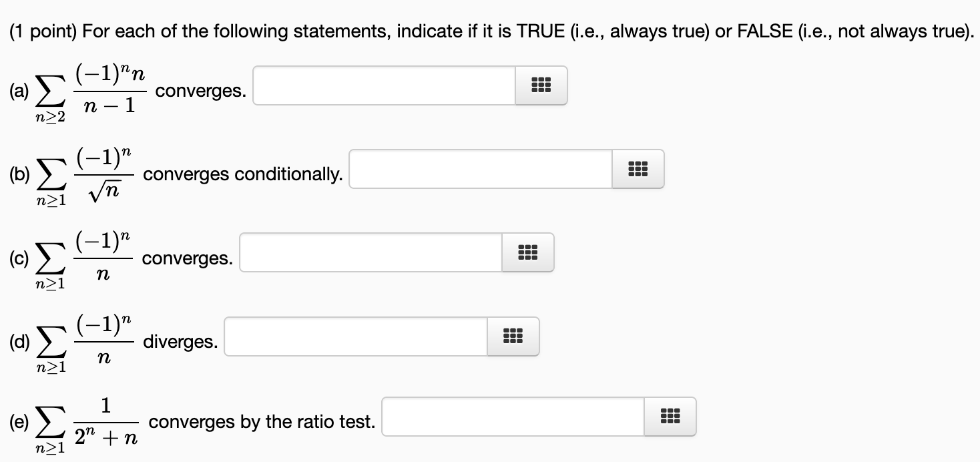Click the "diverges." statement text in part (d)

tap(180, 342)
